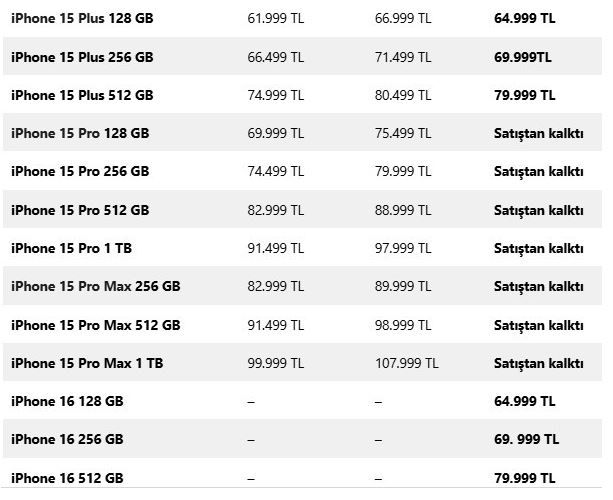This screenshot has width=613, height=500.
Task: Select the iPhone 15 Plus 256 GB label
Action: [x=83, y=57]
